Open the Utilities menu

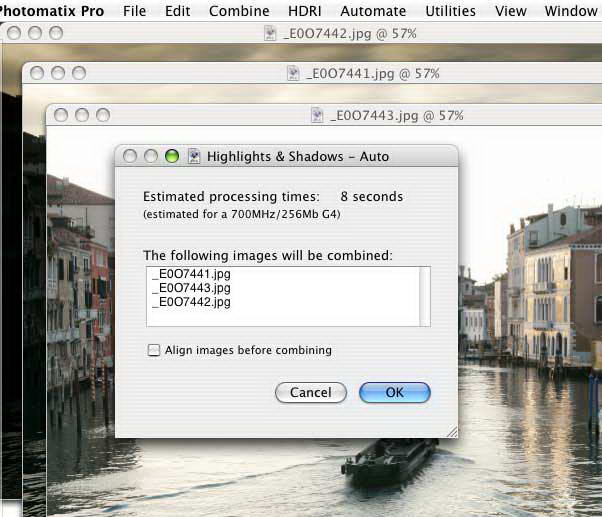coord(450,11)
